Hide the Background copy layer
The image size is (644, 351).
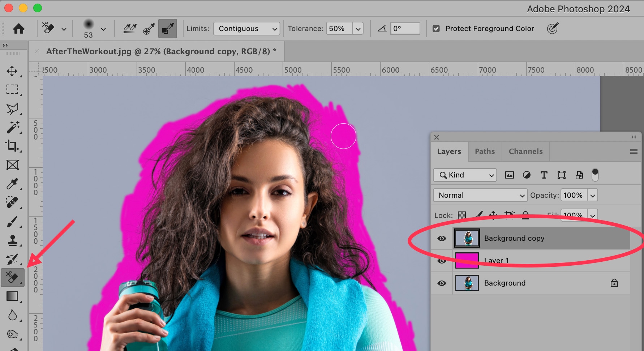click(442, 239)
